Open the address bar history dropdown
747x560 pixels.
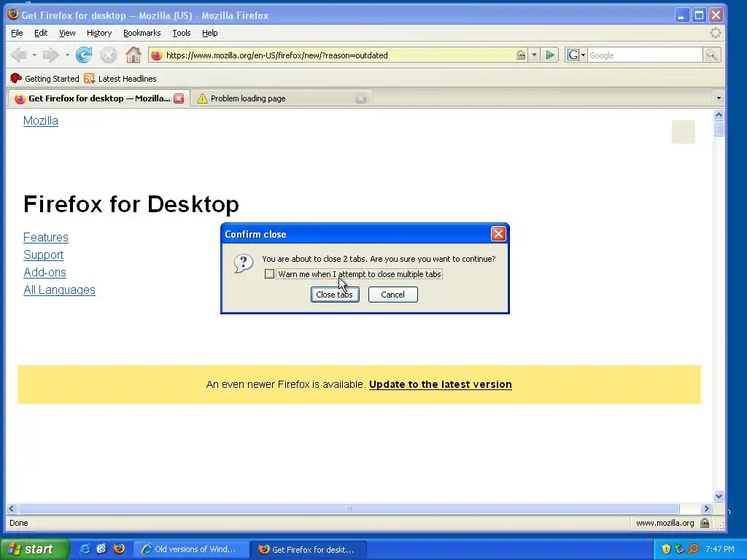click(x=534, y=55)
